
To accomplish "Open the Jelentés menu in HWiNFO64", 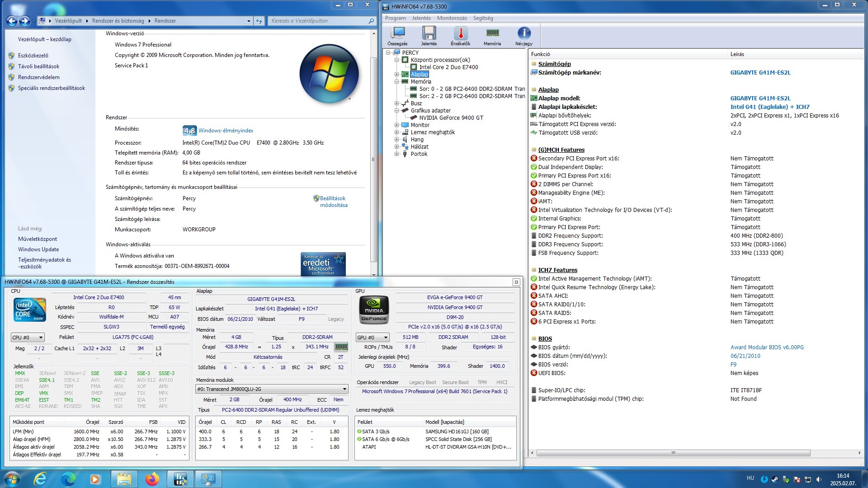I will click(x=421, y=18).
